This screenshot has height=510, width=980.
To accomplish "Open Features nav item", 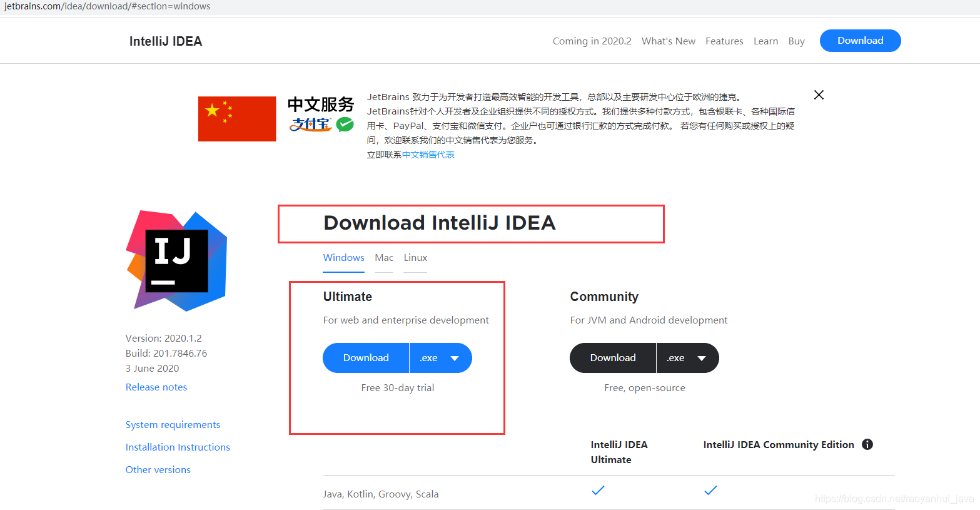I will pos(724,41).
